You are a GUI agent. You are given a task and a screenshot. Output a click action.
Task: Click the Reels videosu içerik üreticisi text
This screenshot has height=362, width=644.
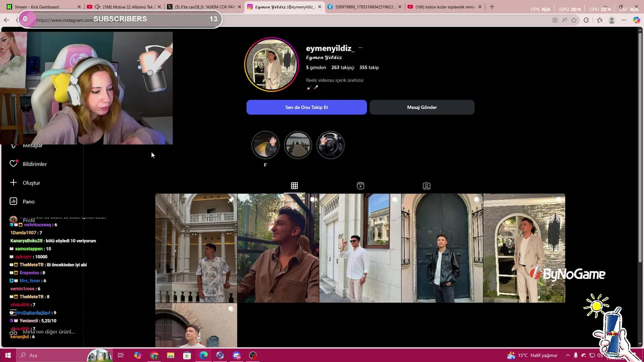[335, 80]
